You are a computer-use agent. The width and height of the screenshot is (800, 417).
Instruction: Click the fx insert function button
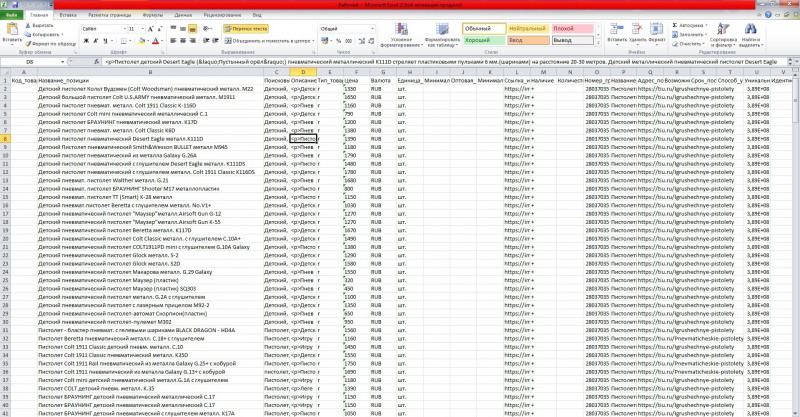pos(97,62)
